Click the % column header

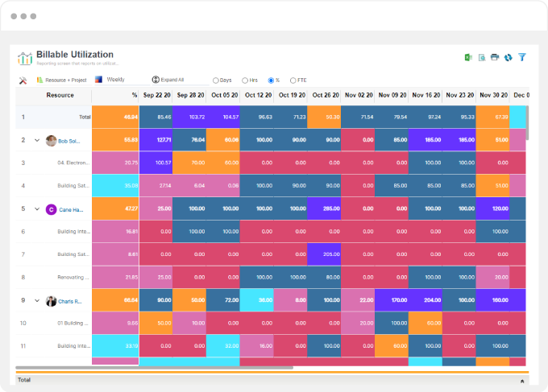(115, 95)
